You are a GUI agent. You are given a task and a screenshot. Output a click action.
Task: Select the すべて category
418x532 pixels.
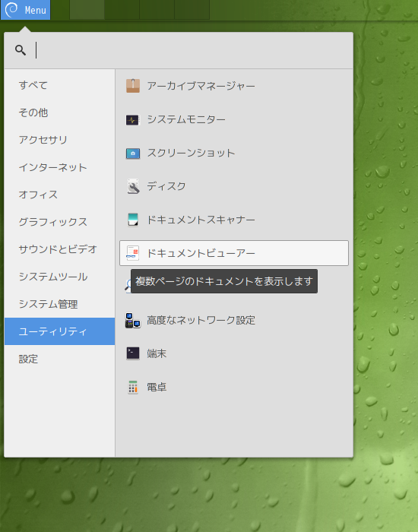pos(60,85)
